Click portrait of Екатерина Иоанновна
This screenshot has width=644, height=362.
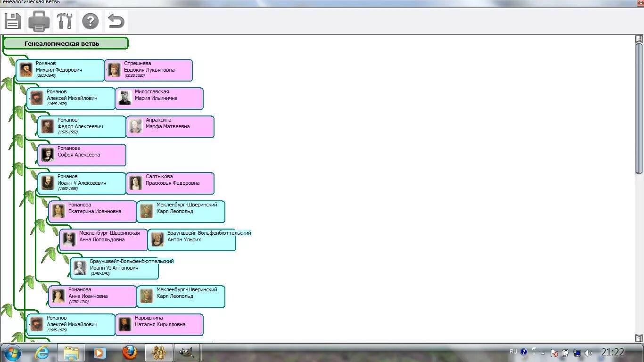coord(58,211)
